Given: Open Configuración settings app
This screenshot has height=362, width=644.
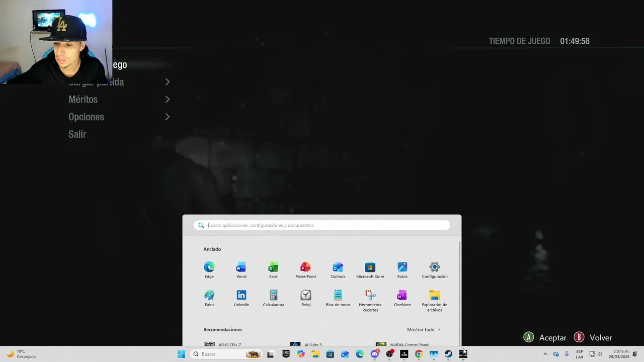Looking at the screenshot, I should [x=435, y=270].
